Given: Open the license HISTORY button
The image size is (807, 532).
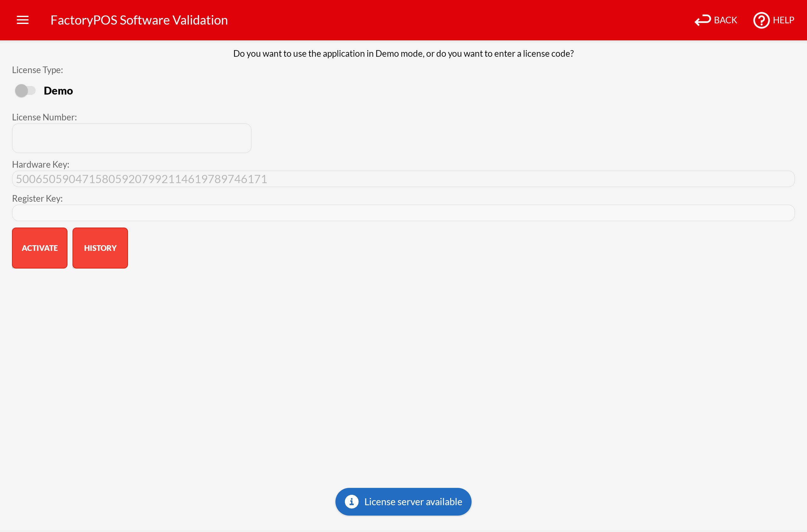Looking at the screenshot, I should coord(100,248).
